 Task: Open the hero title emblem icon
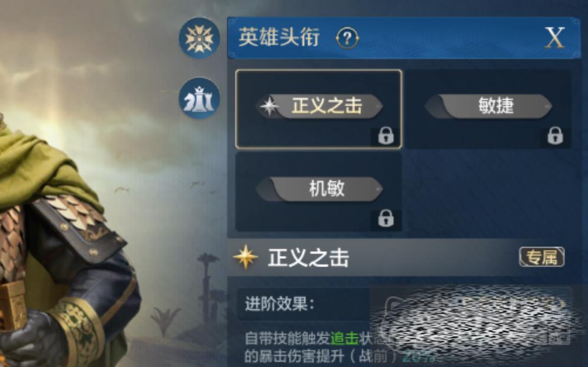point(199,38)
